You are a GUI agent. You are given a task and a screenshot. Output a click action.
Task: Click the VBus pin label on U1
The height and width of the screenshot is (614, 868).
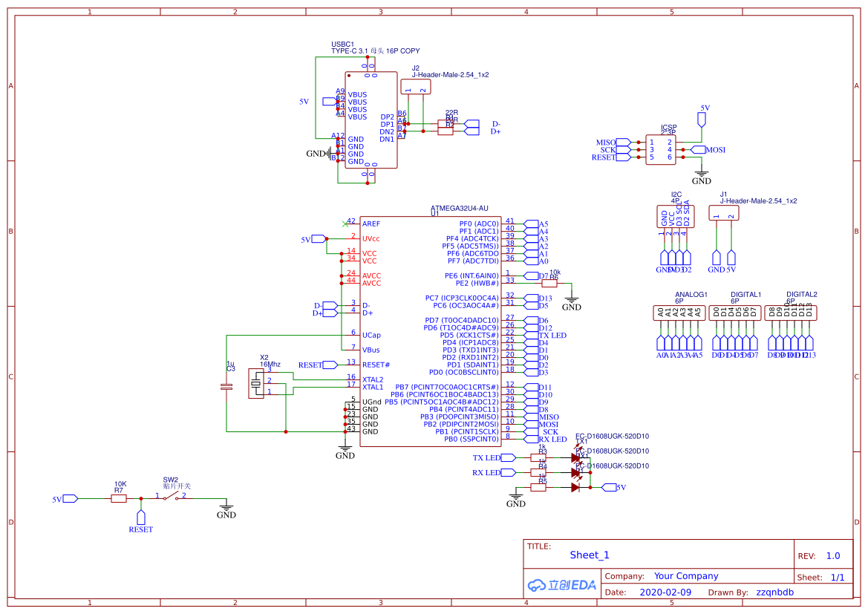pos(371,350)
